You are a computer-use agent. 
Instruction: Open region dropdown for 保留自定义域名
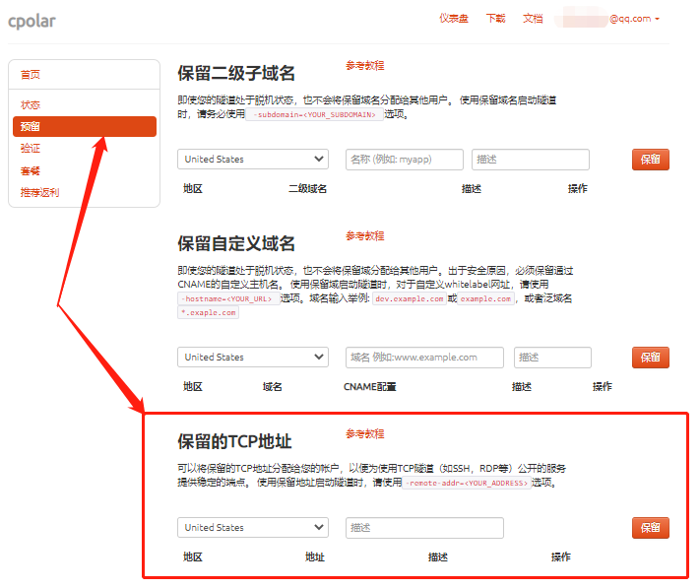point(253,358)
